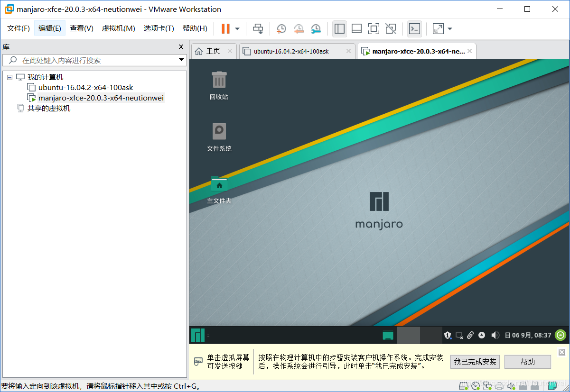
Task: Select 我的计算机 in the library tree
Action: [x=45, y=77]
